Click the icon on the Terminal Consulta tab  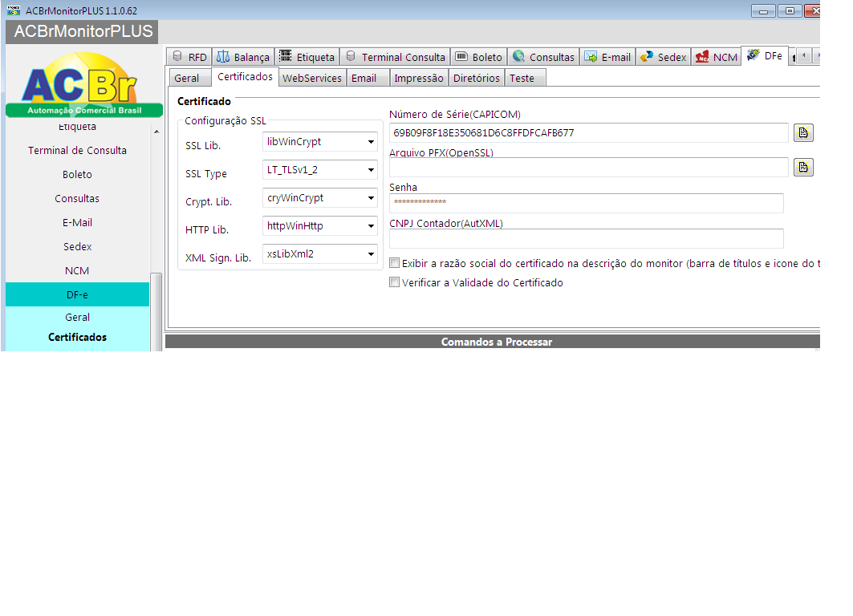pyautogui.click(x=351, y=56)
